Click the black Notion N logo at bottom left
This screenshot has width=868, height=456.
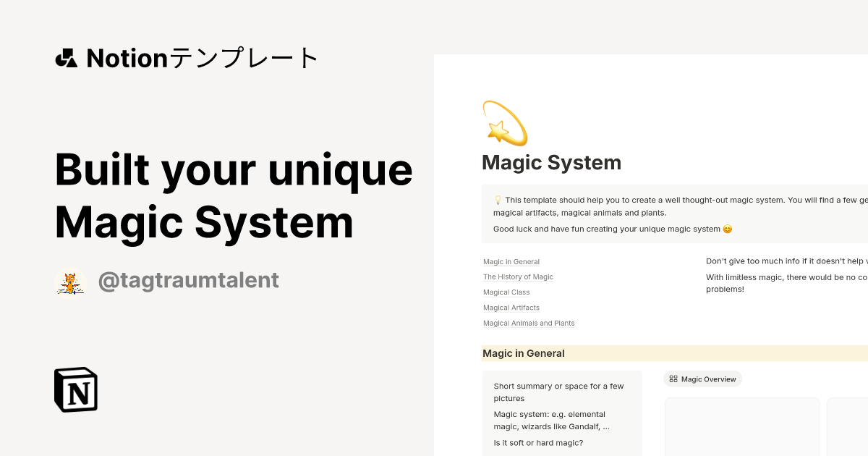point(76,389)
